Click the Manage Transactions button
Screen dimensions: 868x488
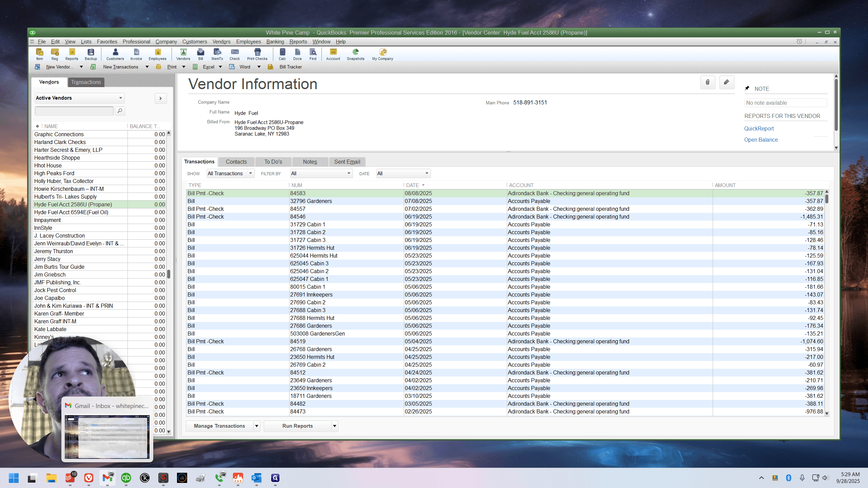click(219, 426)
